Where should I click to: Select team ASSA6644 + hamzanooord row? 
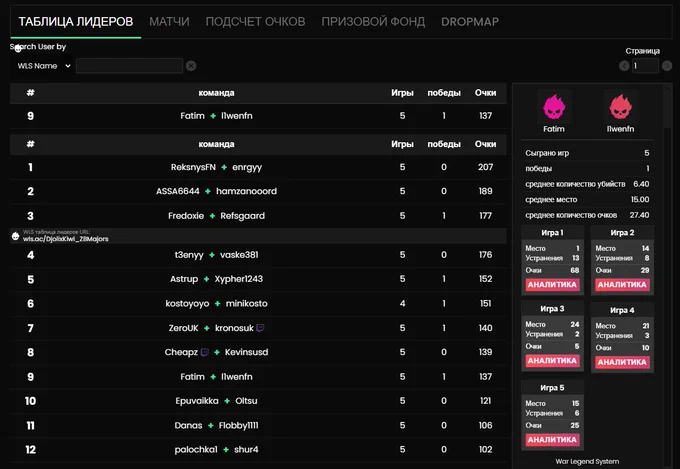pos(258,191)
